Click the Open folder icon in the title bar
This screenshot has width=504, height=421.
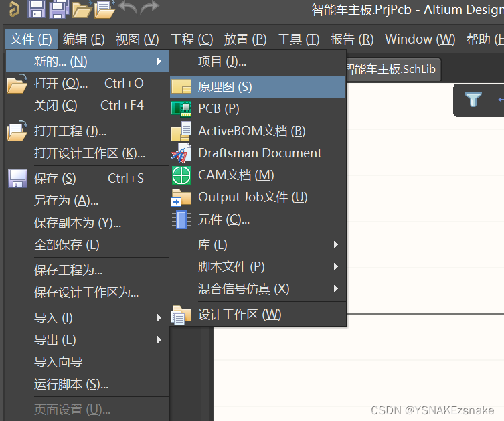82,9
